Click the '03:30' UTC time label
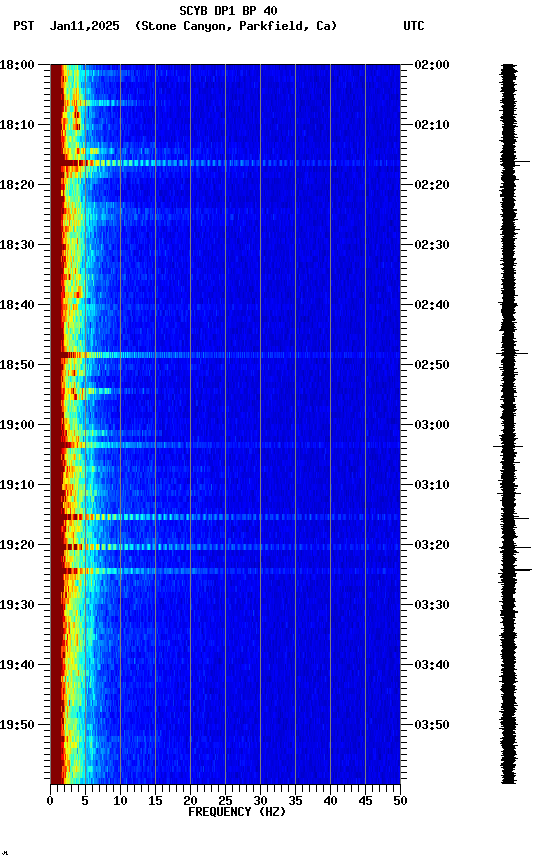Viewport: 552px width, 864px height. pos(432,605)
